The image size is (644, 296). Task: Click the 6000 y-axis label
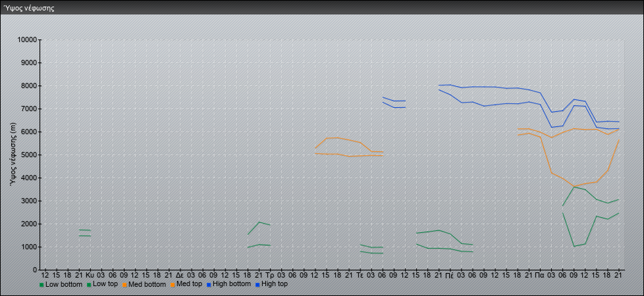pos(29,132)
